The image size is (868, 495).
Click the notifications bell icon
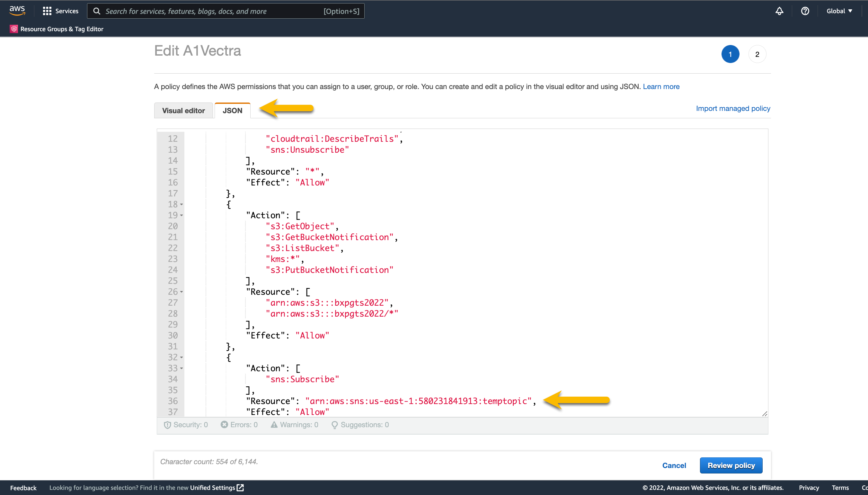(779, 11)
